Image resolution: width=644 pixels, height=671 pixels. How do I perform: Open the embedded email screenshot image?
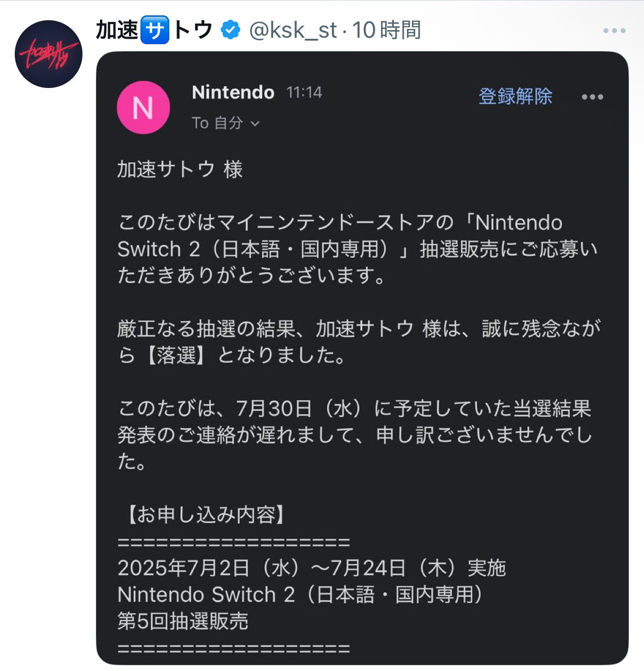[362, 358]
